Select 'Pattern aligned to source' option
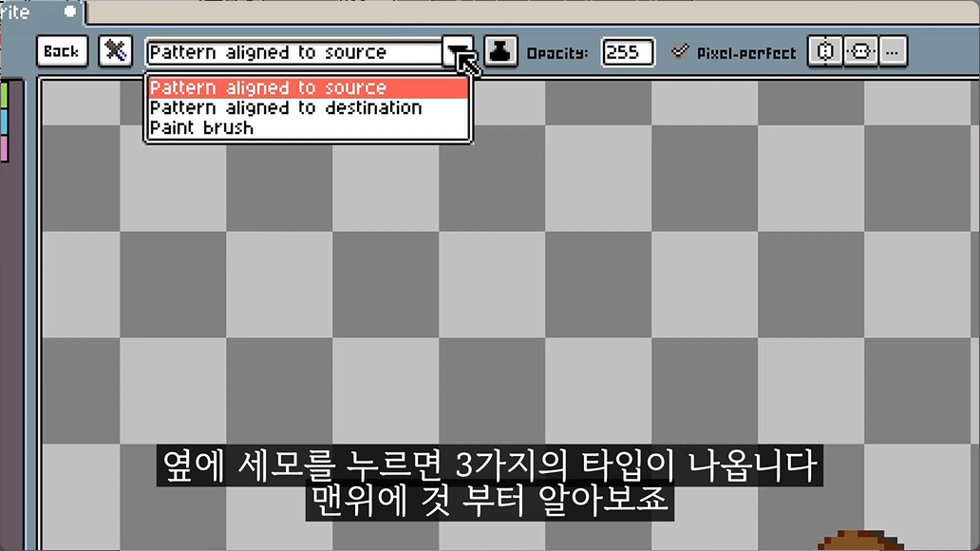Viewport: 980px width, 551px height. click(308, 87)
